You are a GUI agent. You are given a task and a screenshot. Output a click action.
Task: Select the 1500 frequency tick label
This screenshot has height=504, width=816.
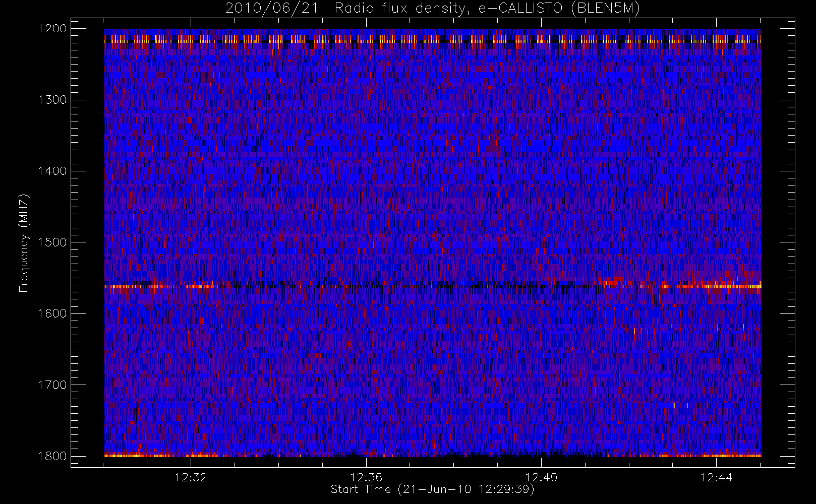point(52,242)
